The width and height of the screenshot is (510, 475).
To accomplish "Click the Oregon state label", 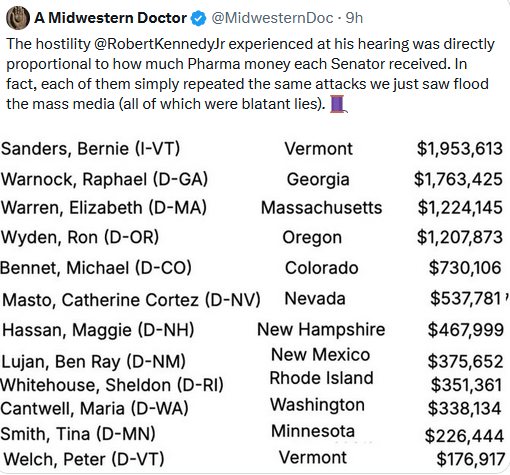I will (312, 238).
